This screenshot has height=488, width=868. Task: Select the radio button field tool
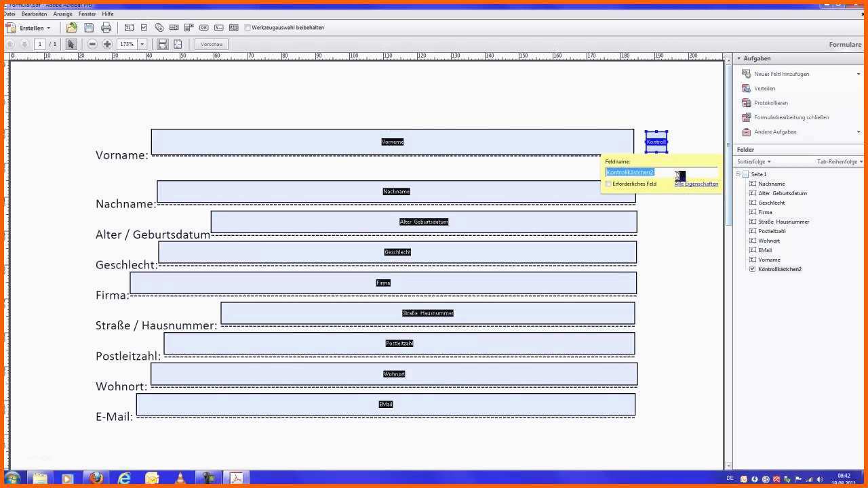[159, 28]
